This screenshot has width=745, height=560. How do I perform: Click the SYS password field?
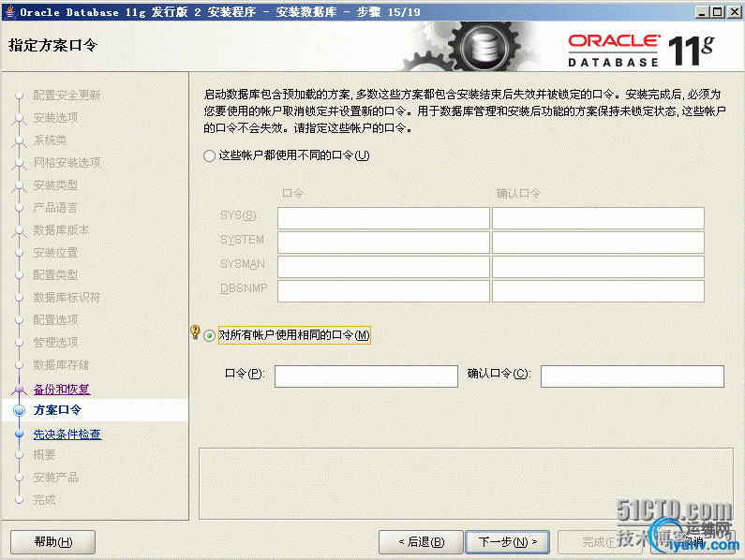click(x=383, y=218)
